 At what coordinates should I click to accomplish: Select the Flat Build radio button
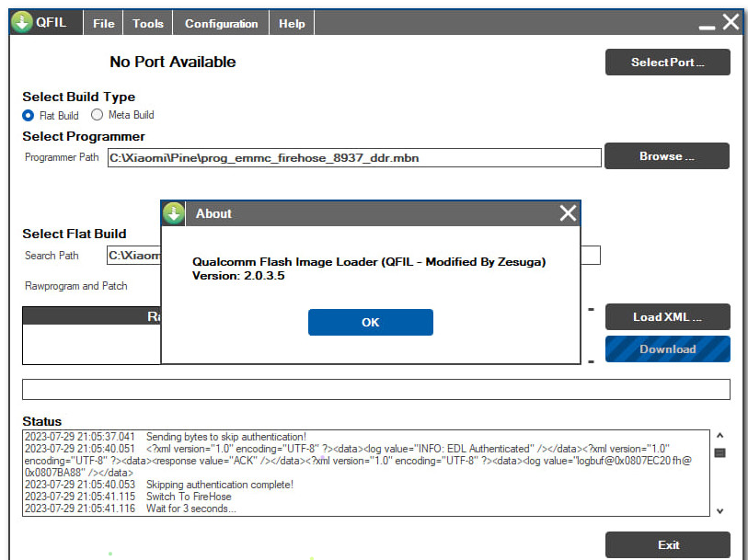pyautogui.click(x=29, y=115)
